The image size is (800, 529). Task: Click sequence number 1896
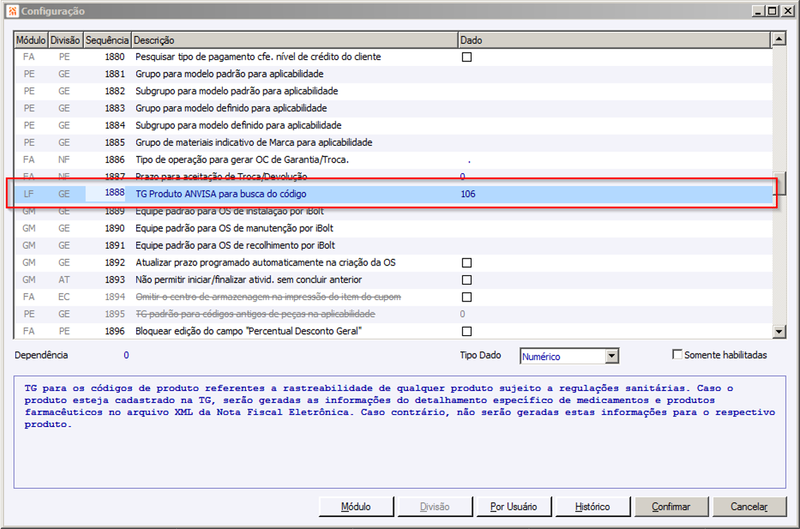(115, 332)
